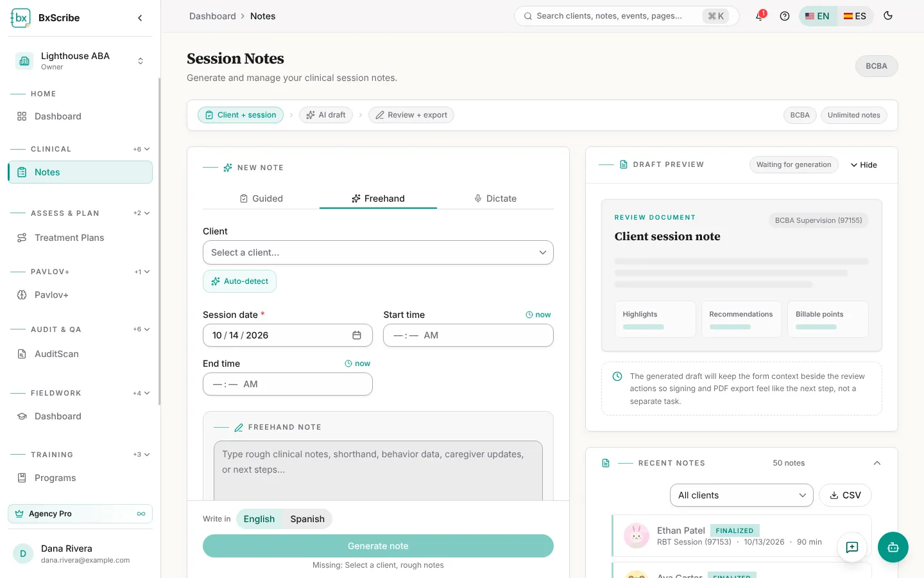Open the AI assistant robot button
The height and width of the screenshot is (578, 924).
click(x=893, y=547)
